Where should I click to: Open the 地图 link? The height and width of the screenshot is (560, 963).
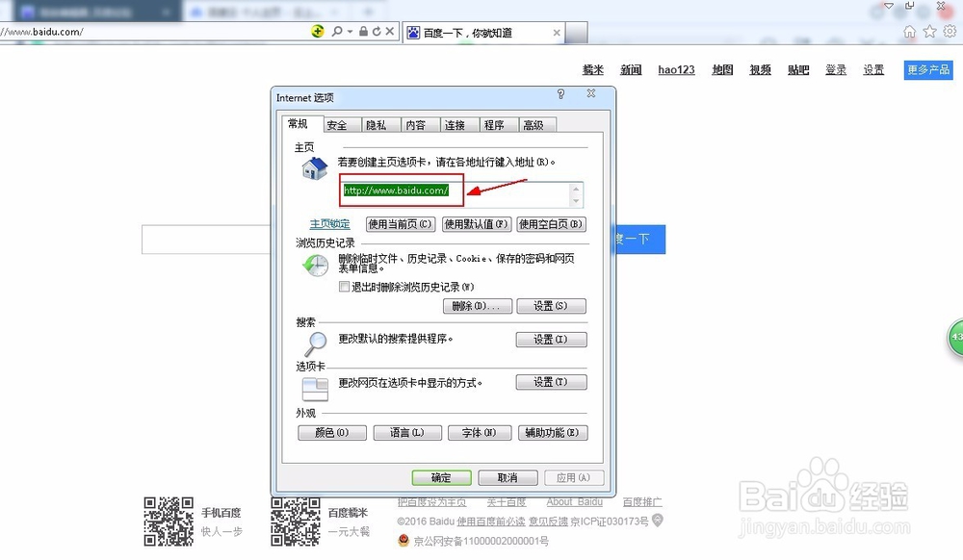tap(722, 70)
